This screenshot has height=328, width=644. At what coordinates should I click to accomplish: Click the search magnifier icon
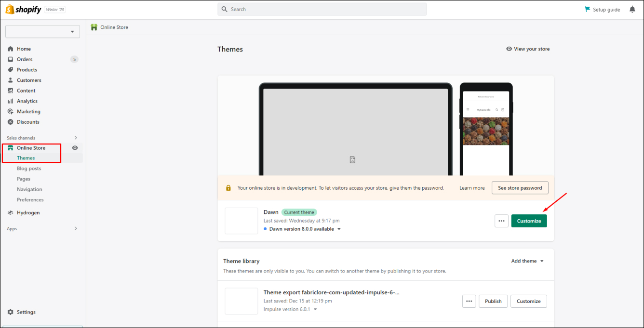pos(224,9)
